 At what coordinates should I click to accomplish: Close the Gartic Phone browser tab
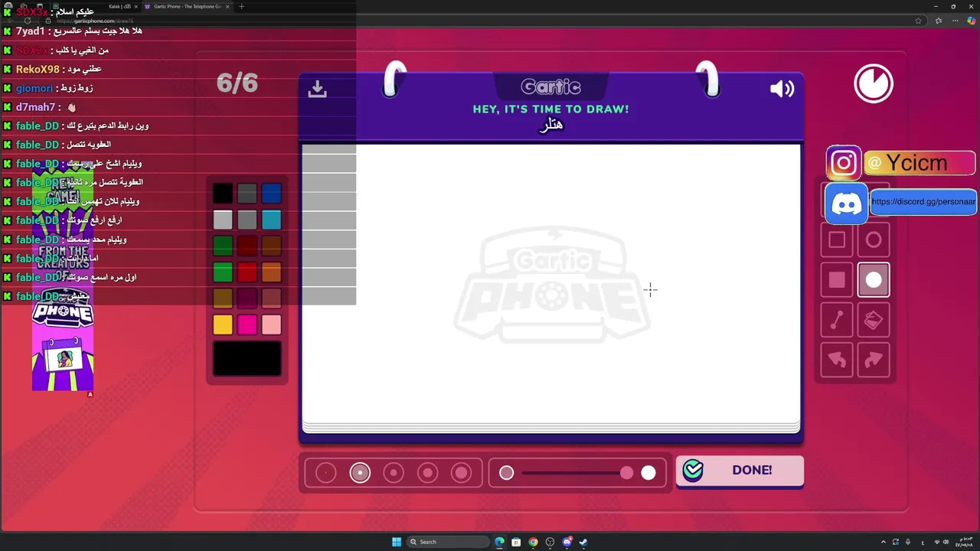coord(227,6)
